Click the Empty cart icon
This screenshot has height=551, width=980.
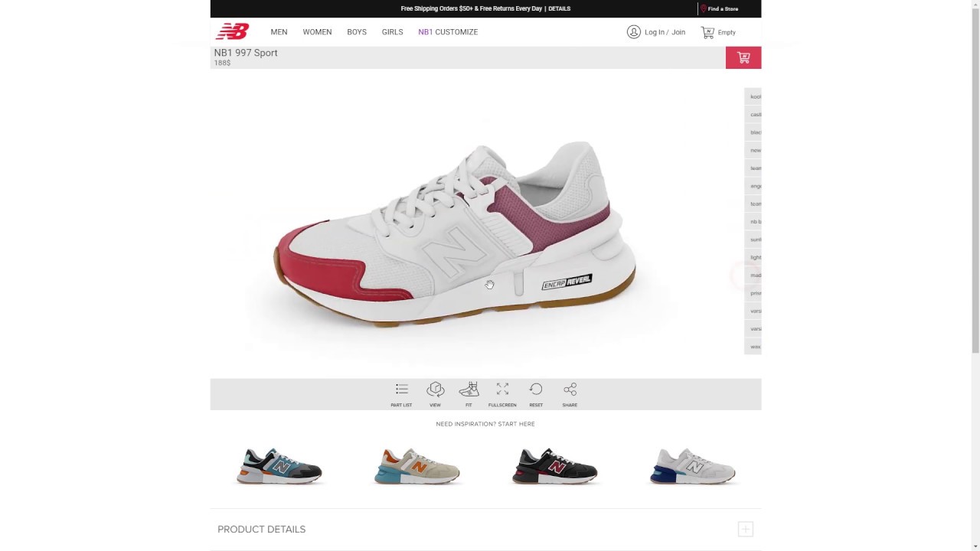(x=707, y=32)
